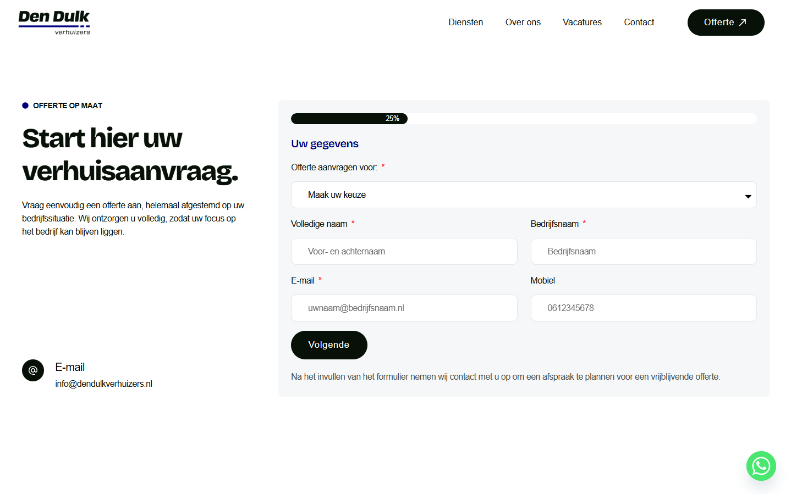Click the round @ e-mail icon
Viewport: 791px width, 494px height.
[x=33, y=370]
